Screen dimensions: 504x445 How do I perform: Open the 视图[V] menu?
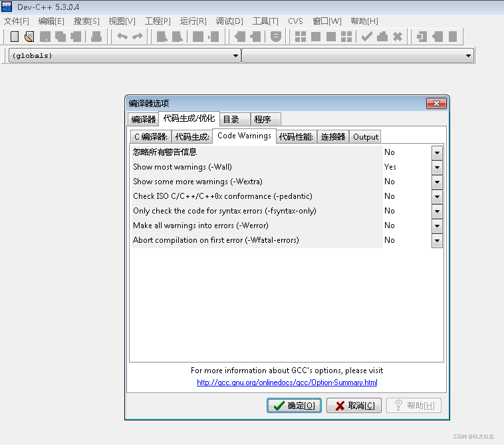pyautogui.click(x=122, y=21)
